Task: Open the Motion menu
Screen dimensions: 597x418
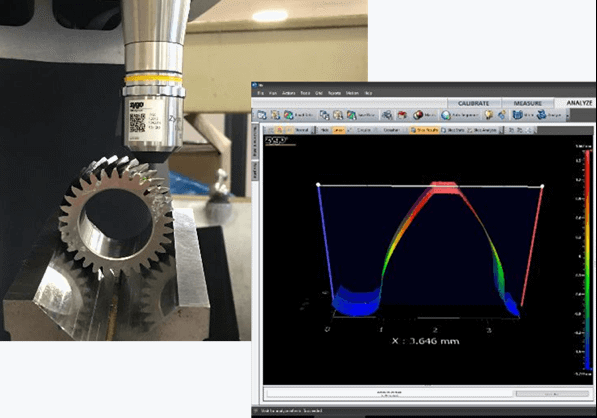Action: 352,93
